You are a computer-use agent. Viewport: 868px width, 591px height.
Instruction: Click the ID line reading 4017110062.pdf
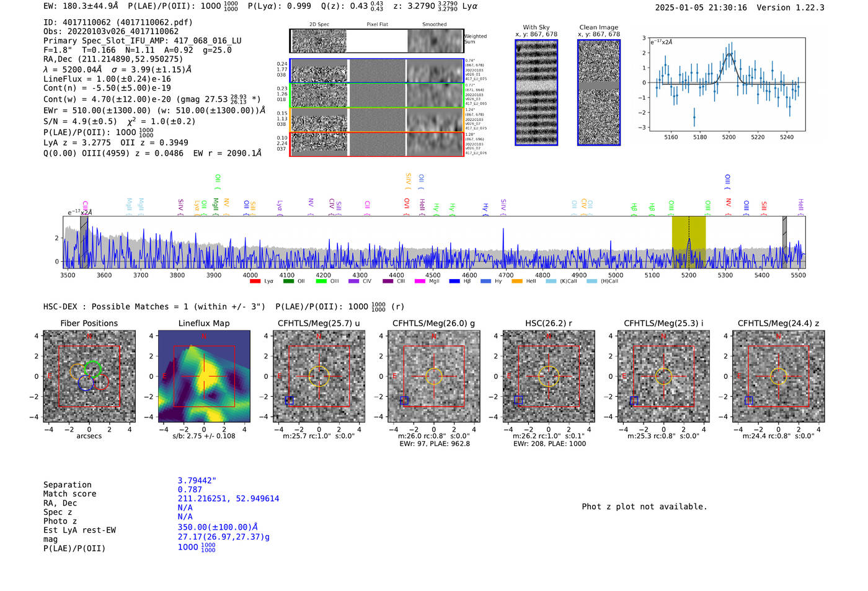[118, 22]
